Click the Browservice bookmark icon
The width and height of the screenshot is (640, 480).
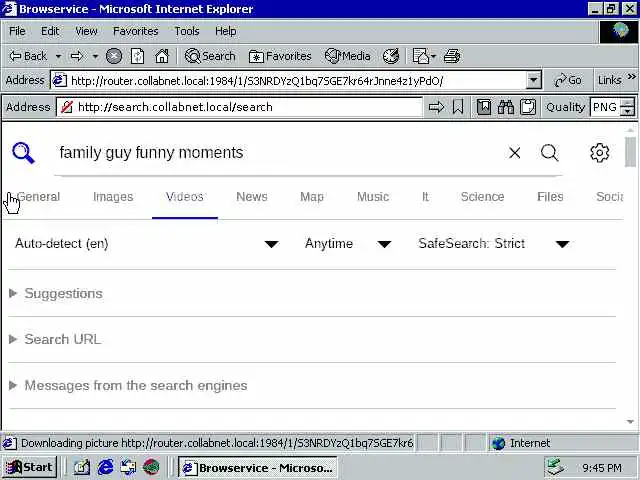pos(458,107)
